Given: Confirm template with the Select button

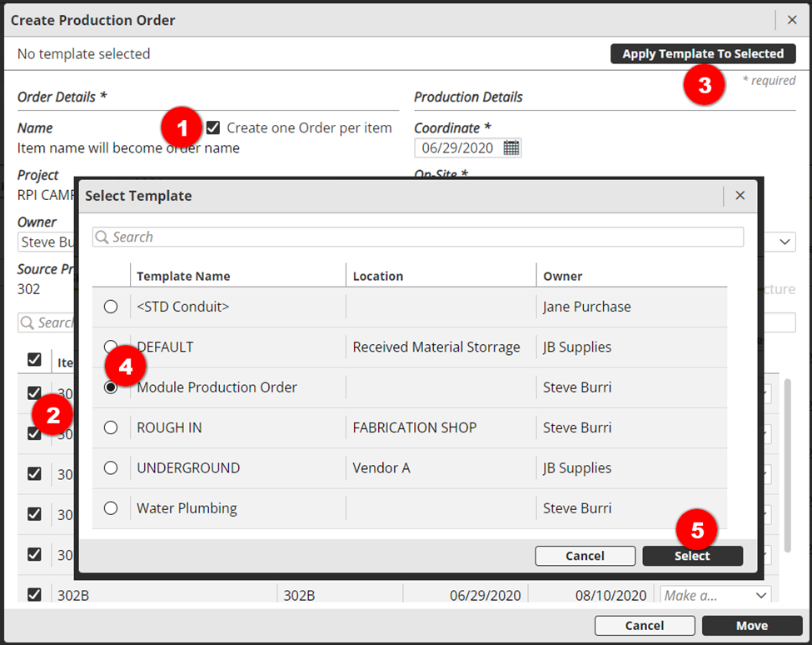Looking at the screenshot, I should (x=692, y=556).
